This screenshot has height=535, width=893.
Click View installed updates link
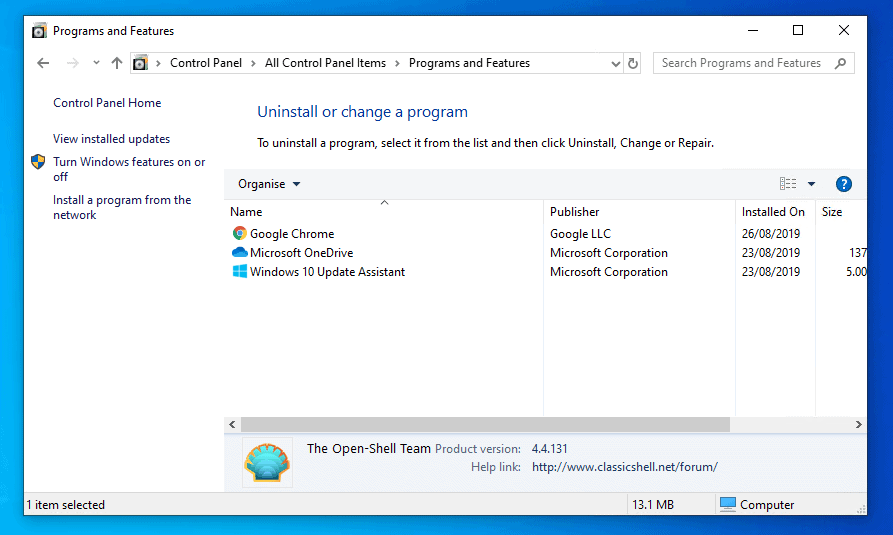coord(111,139)
